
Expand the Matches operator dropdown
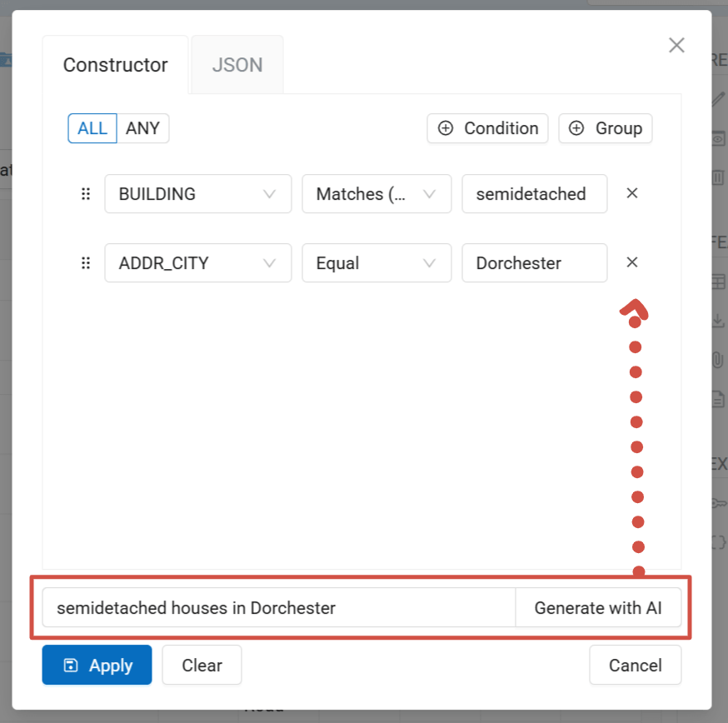(x=376, y=193)
